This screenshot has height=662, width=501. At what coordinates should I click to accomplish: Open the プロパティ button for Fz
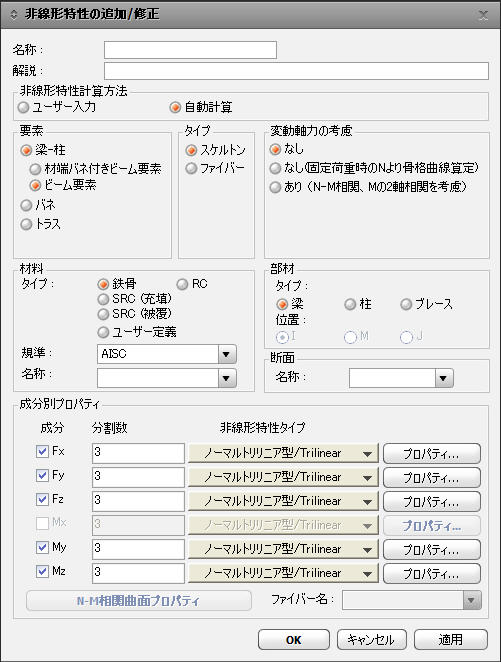click(432, 502)
